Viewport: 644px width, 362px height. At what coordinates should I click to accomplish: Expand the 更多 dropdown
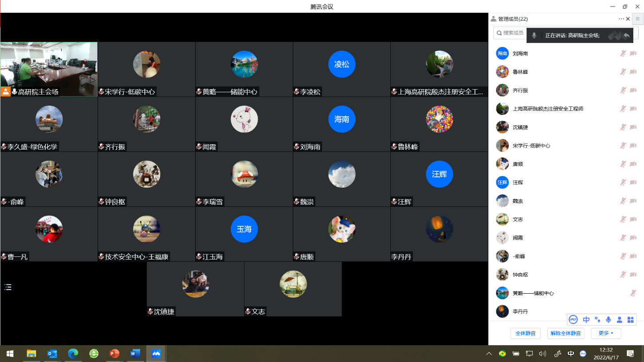606,333
